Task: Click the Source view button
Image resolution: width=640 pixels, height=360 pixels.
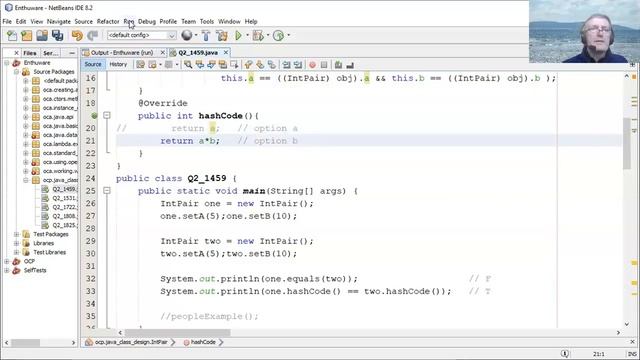Action: [93, 64]
